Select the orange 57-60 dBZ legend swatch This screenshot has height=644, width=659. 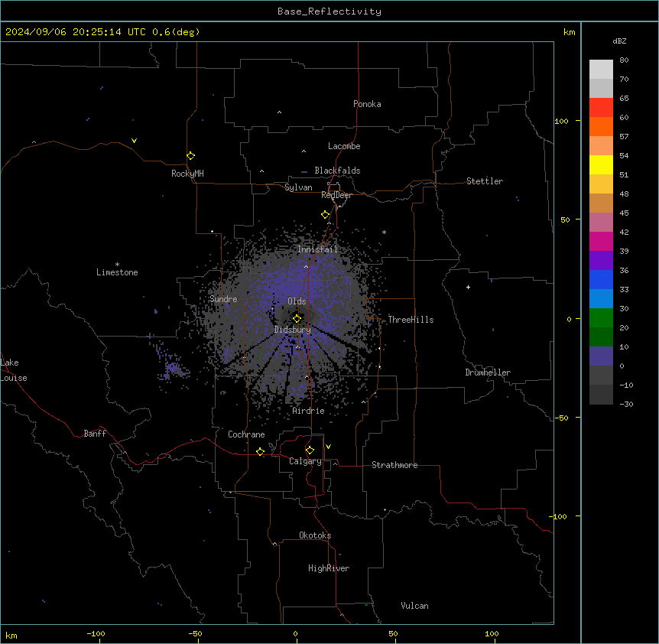(x=601, y=126)
